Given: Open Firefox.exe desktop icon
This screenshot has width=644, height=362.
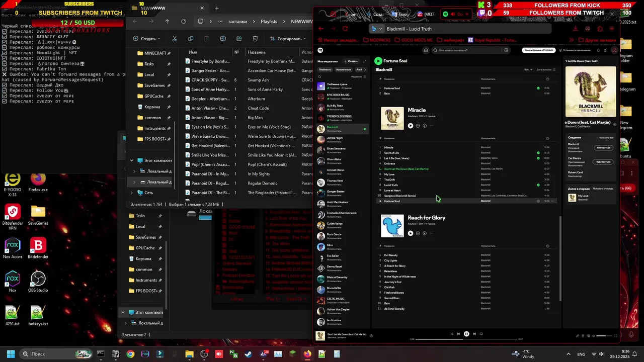Looking at the screenshot, I should tap(38, 183).
